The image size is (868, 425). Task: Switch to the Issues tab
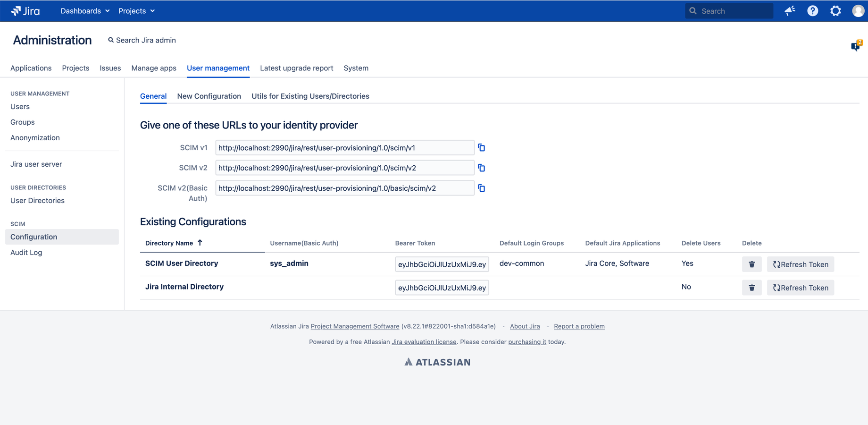tap(110, 68)
